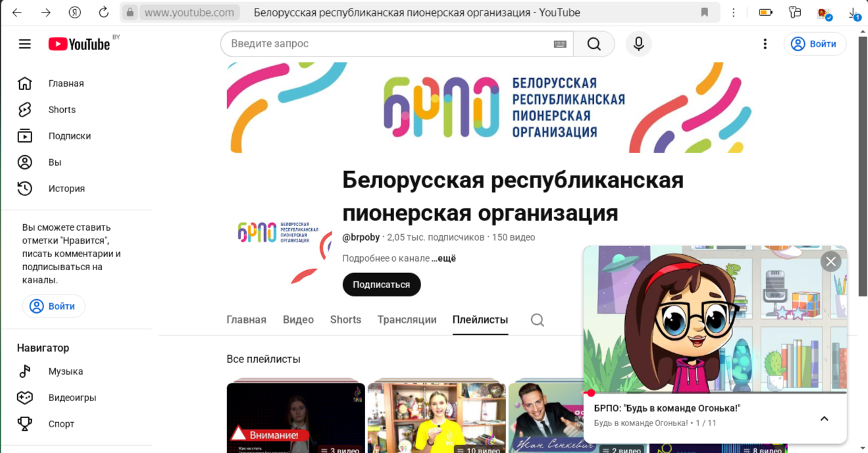This screenshot has width=868, height=453.
Task: Switch to the Видео tab
Action: [x=298, y=320]
